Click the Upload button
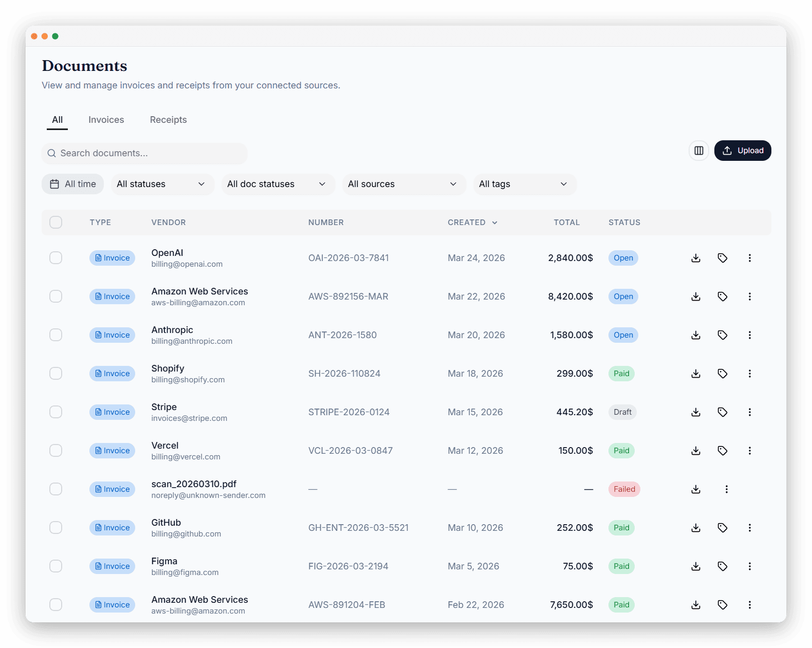The image size is (812, 648). point(743,151)
